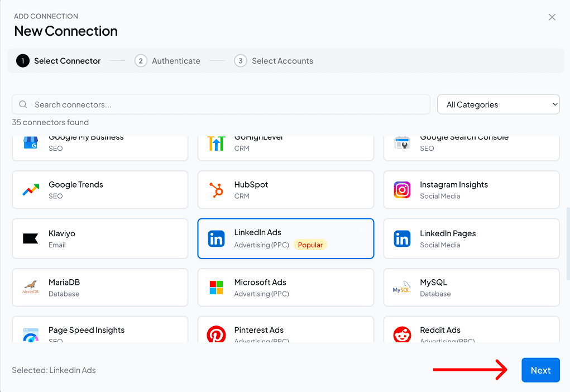Choose the Pinterest Ads connector name
Image resolution: width=570 pixels, height=392 pixels.
259,330
